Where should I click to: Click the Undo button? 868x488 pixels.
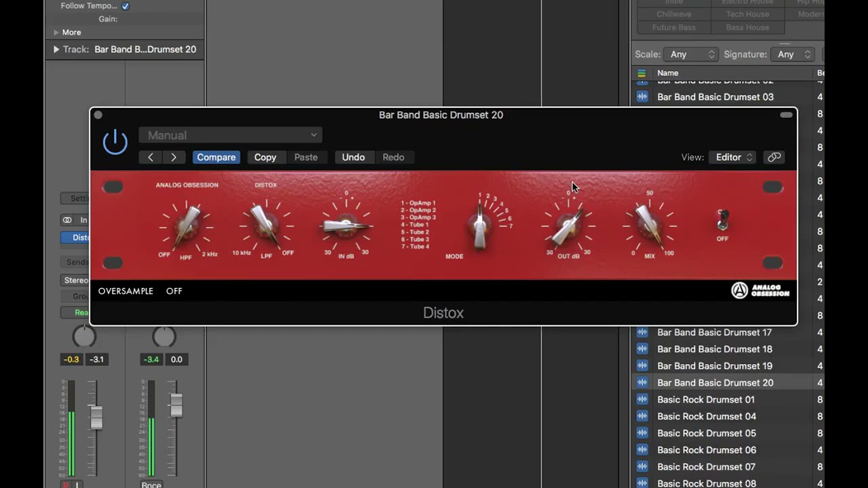point(353,157)
